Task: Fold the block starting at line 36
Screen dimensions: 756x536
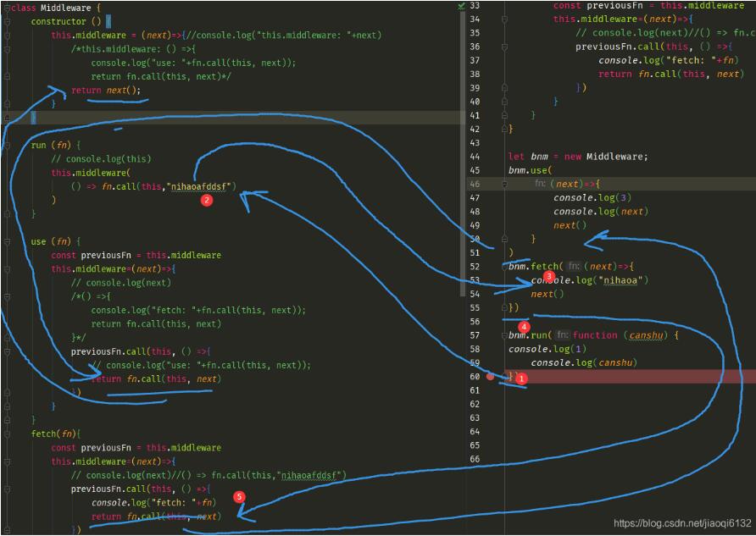Action: (x=504, y=47)
